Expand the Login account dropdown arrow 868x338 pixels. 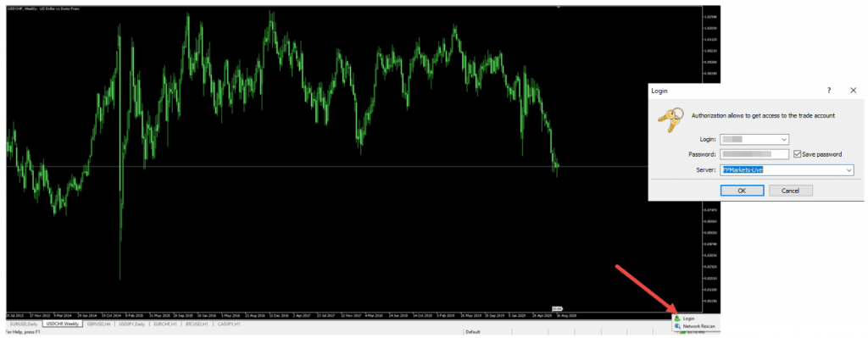(x=784, y=140)
